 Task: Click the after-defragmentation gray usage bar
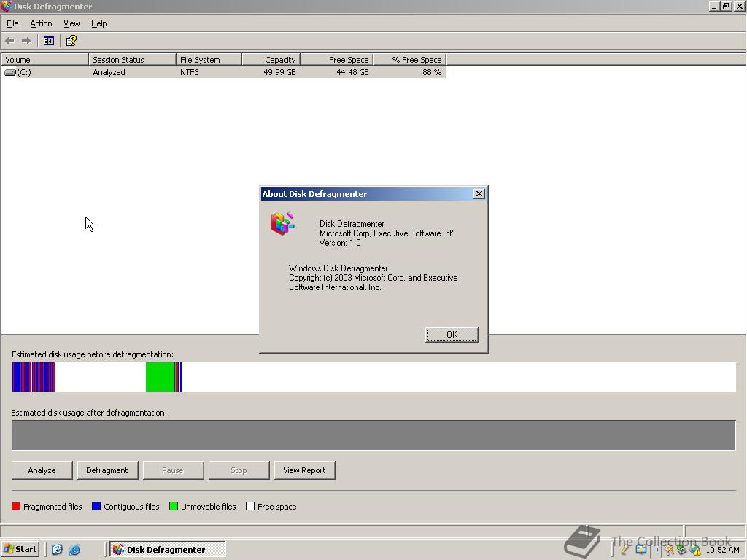click(x=373, y=435)
